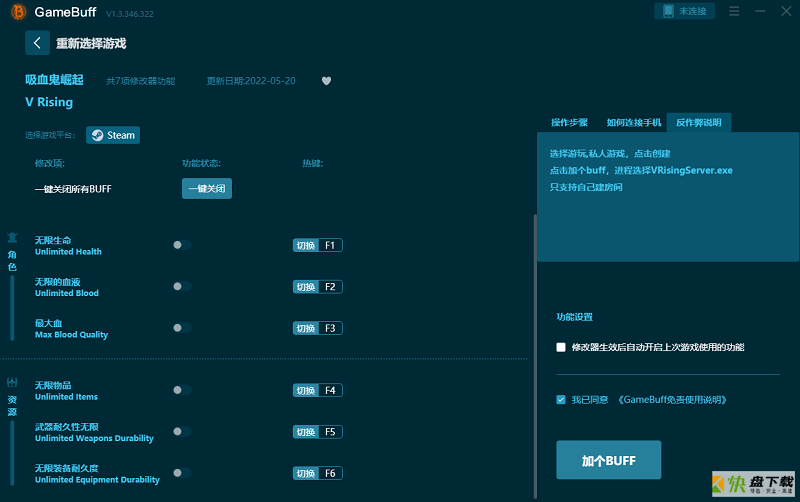
Task: Click the version number V1.3.346.322
Action: 130,14
